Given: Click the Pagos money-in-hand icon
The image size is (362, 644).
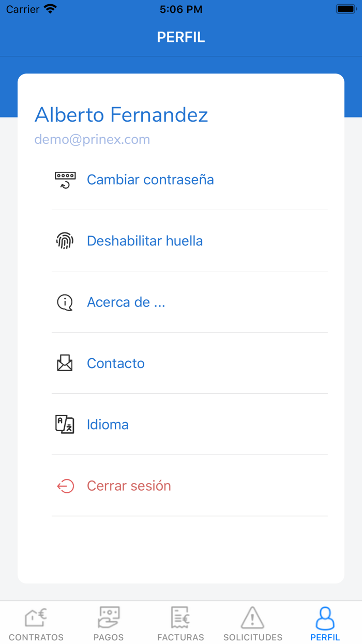Looking at the screenshot, I should pos(109,617).
